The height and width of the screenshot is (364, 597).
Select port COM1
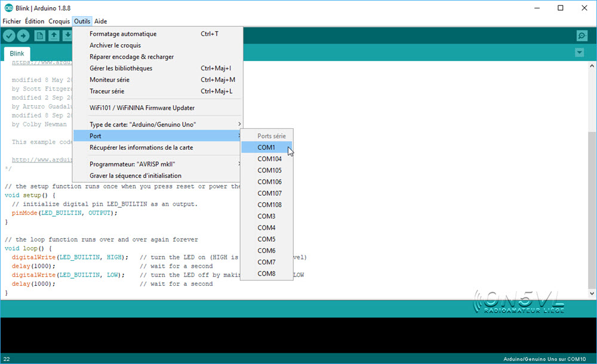pos(266,147)
